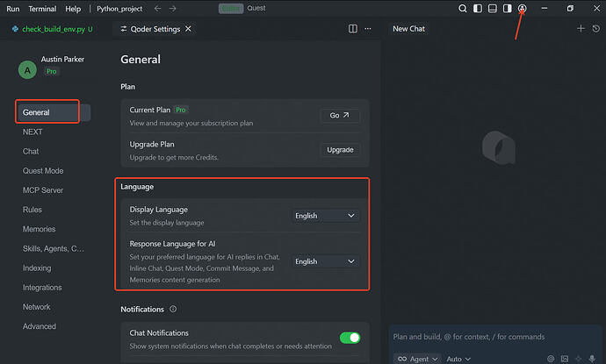Toggle the left sidebar layout icon
606x364 pixels.
pyautogui.click(x=478, y=9)
